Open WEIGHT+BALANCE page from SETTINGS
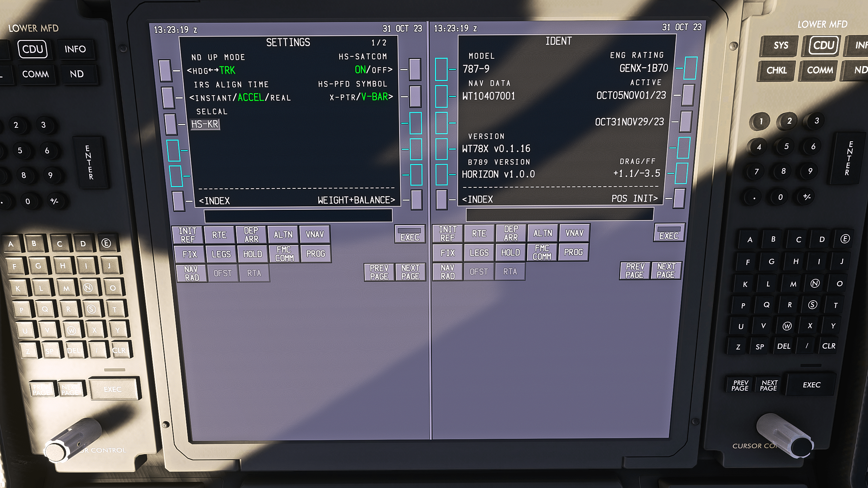Screen dimensions: 868x488 pyautogui.click(x=416, y=200)
